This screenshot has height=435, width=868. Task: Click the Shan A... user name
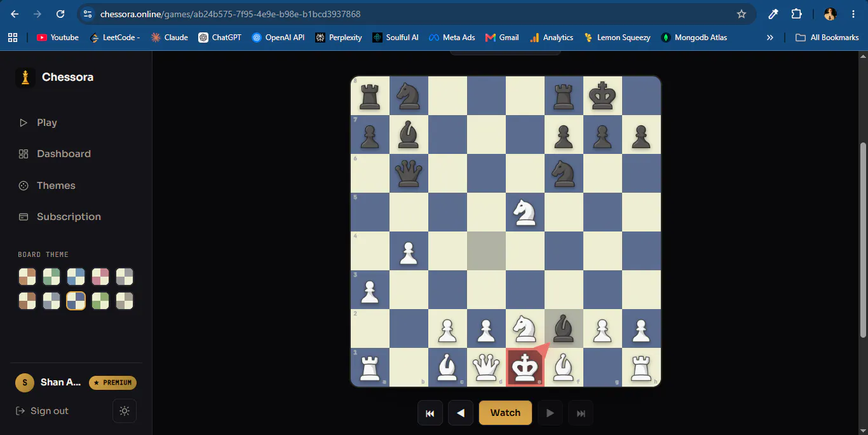tap(61, 382)
